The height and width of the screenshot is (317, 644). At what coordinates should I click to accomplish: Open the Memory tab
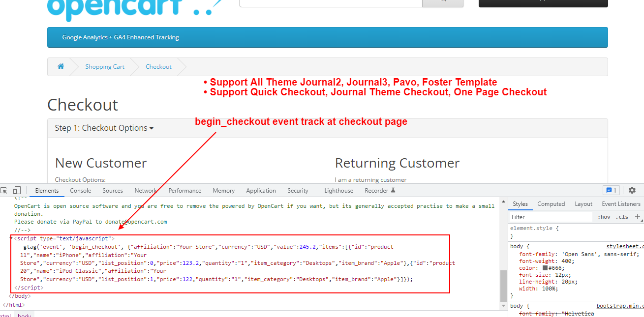[223, 191]
